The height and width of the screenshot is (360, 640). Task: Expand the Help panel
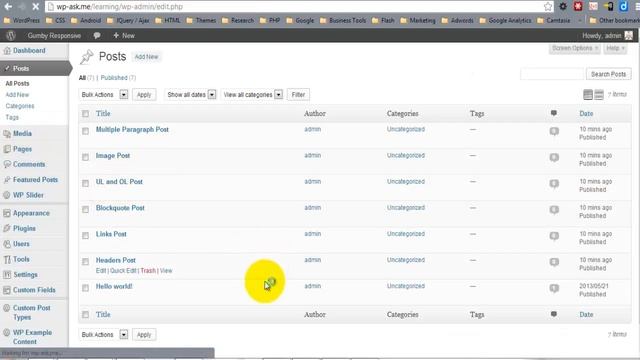615,48
